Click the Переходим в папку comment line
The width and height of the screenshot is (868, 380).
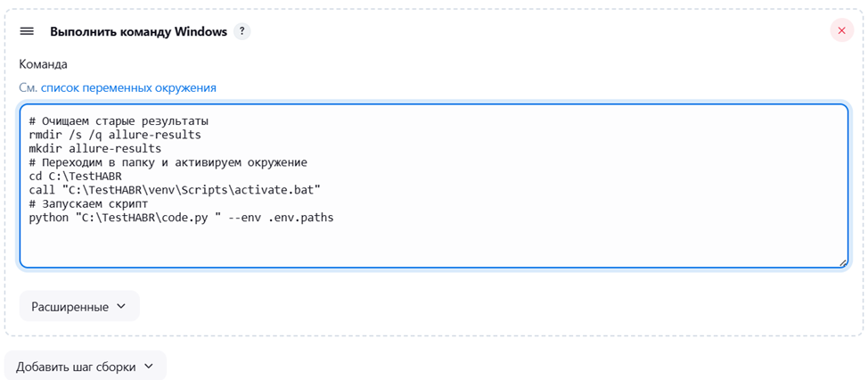click(168, 162)
